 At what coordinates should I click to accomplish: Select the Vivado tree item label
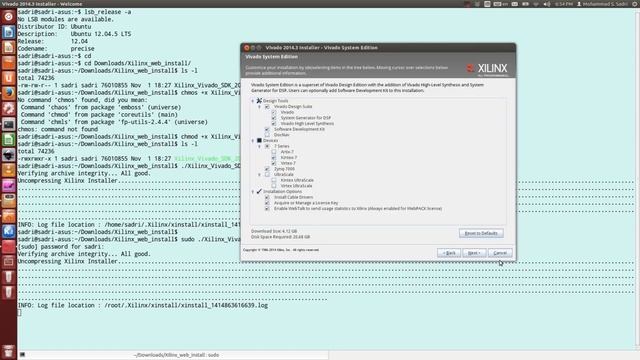click(x=287, y=112)
